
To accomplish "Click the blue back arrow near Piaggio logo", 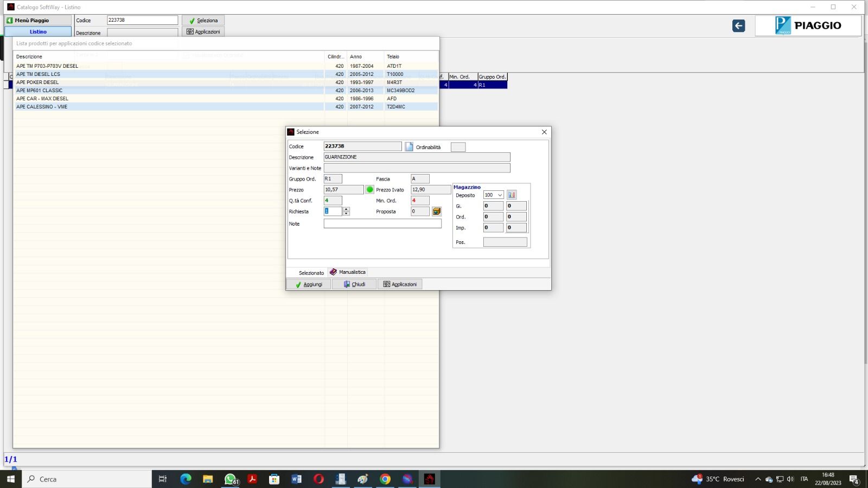I will click(x=738, y=25).
